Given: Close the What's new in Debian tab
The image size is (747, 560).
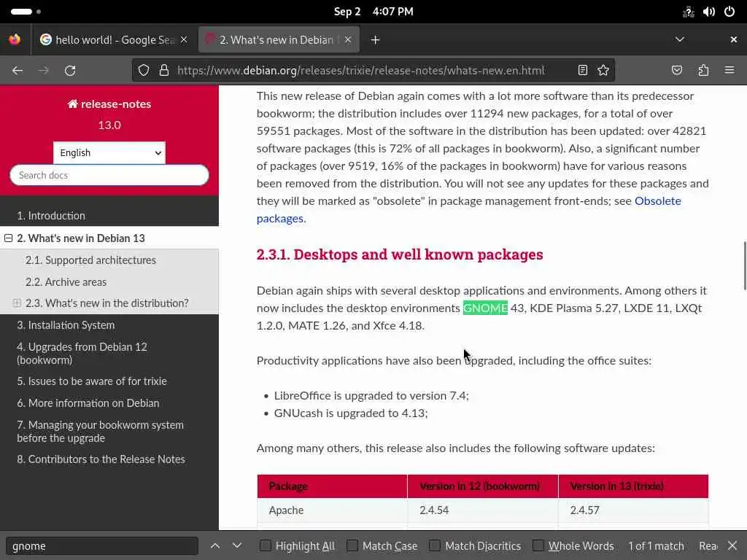Looking at the screenshot, I should (348, 39).
